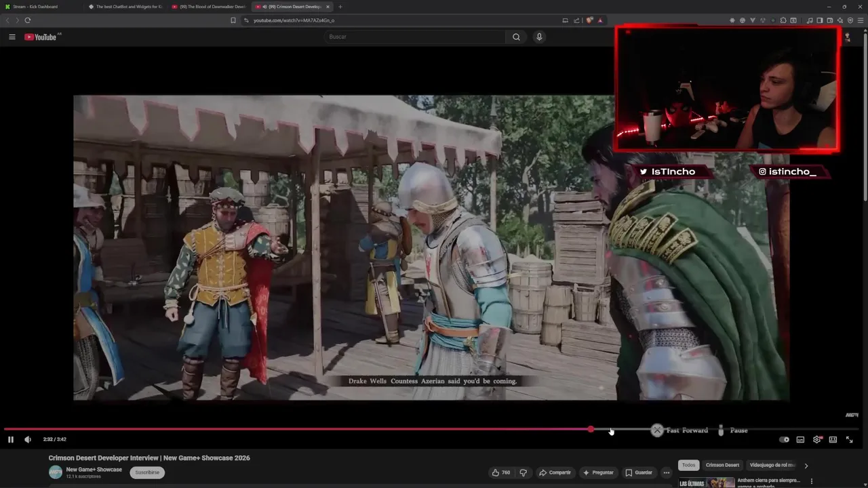Screen dimensions: 868x488
Task: Open Brave Rewards triangle icon
Action: pos(600,20)
